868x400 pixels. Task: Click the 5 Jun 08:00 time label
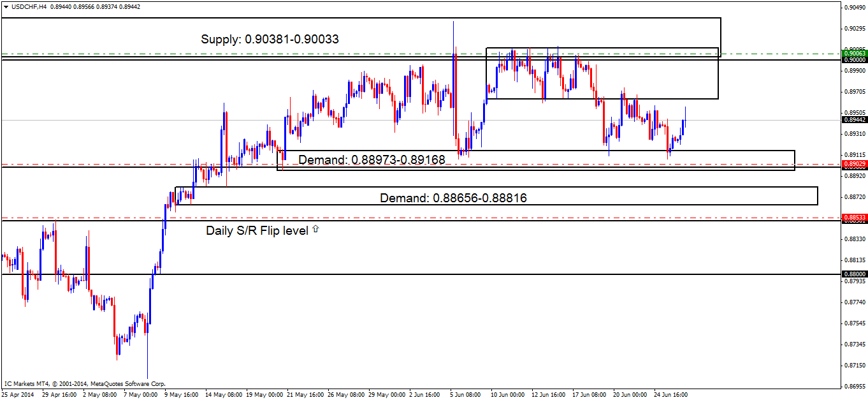pos(467,395)
